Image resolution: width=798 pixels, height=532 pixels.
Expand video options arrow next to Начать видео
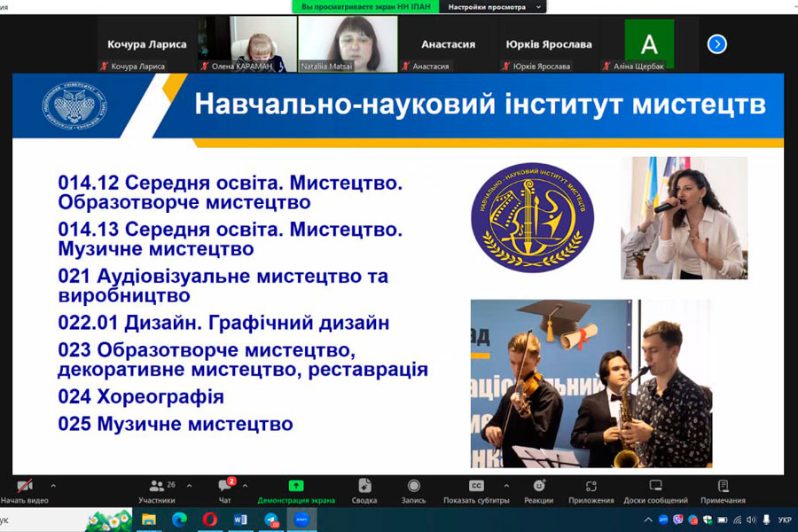click(53, 486)
